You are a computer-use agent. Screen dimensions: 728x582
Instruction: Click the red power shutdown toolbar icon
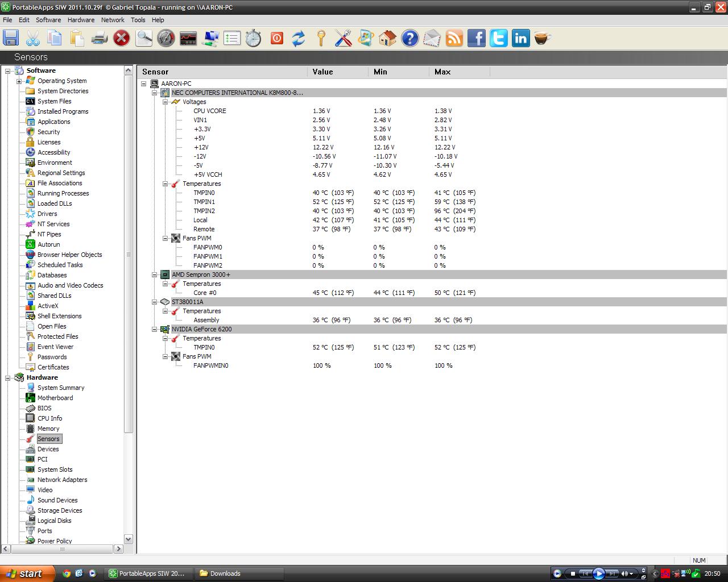[x=276, y=38]
